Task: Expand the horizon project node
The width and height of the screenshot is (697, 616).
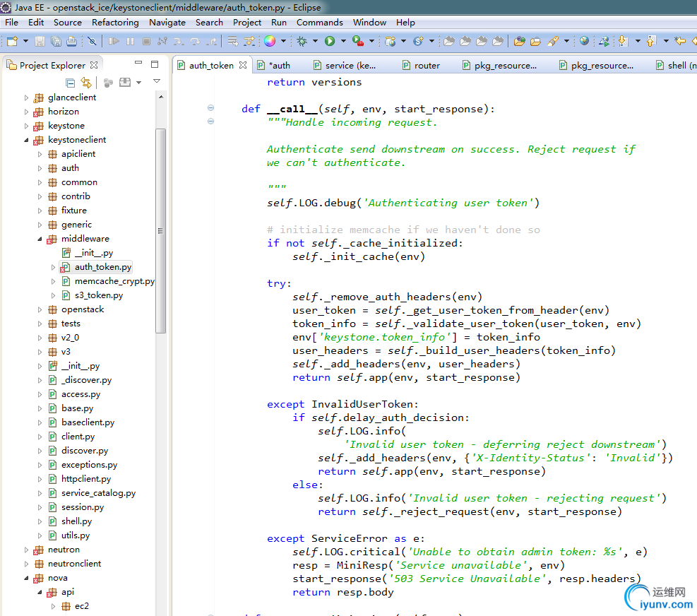Action: point(26,112)
